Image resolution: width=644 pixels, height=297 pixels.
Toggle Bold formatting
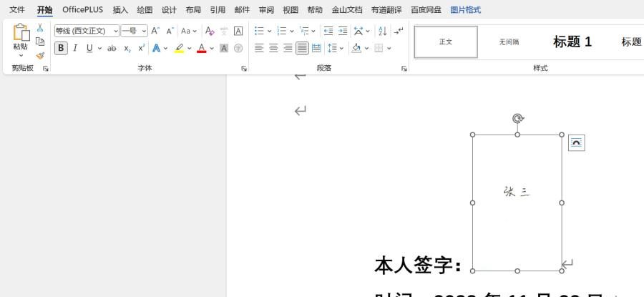click(61, 48)
